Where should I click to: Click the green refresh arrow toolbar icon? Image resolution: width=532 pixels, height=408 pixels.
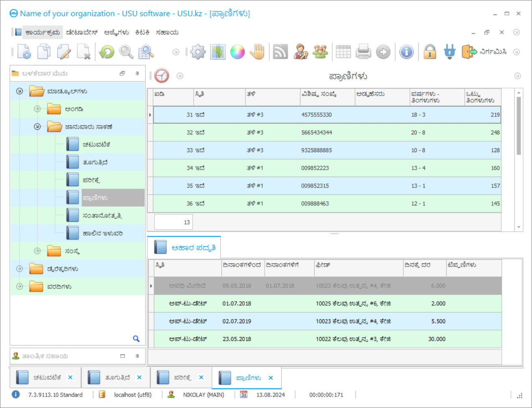pos(107,52)
